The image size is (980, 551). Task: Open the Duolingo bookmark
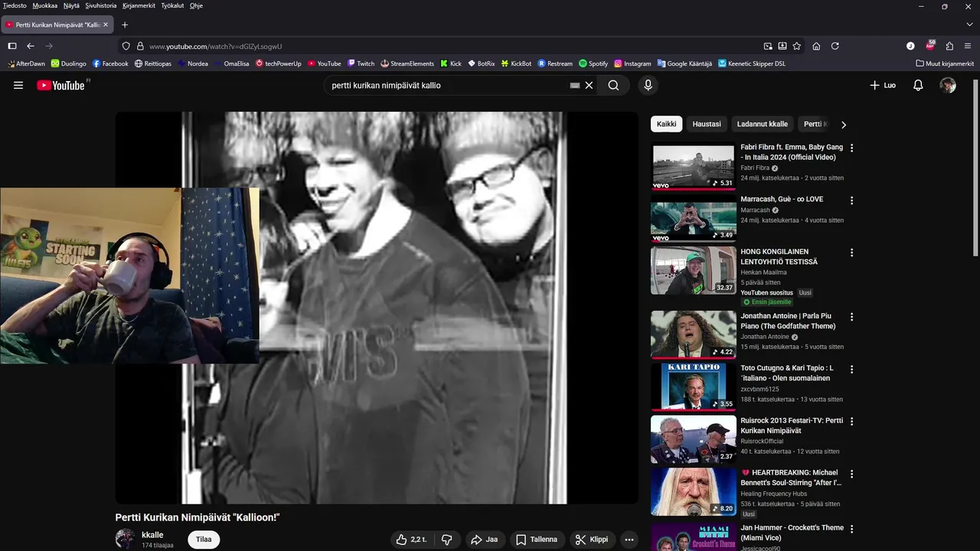click(68, 64)
